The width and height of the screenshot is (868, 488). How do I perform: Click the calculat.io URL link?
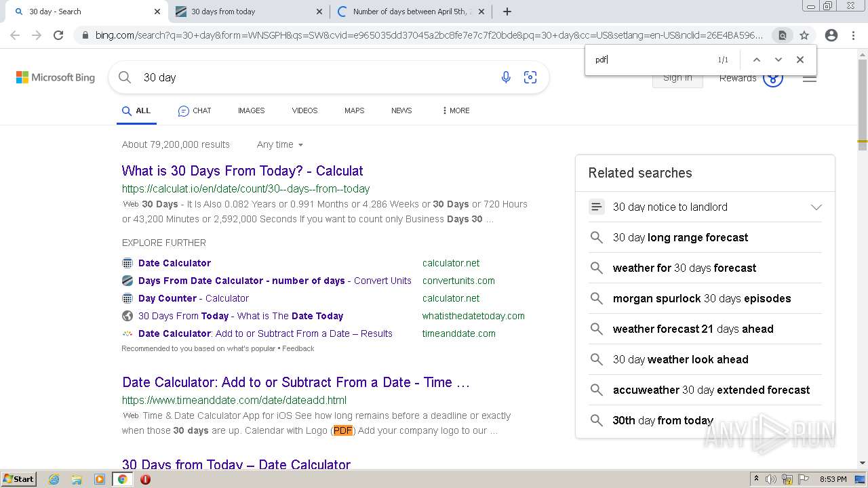pos(245,189)
